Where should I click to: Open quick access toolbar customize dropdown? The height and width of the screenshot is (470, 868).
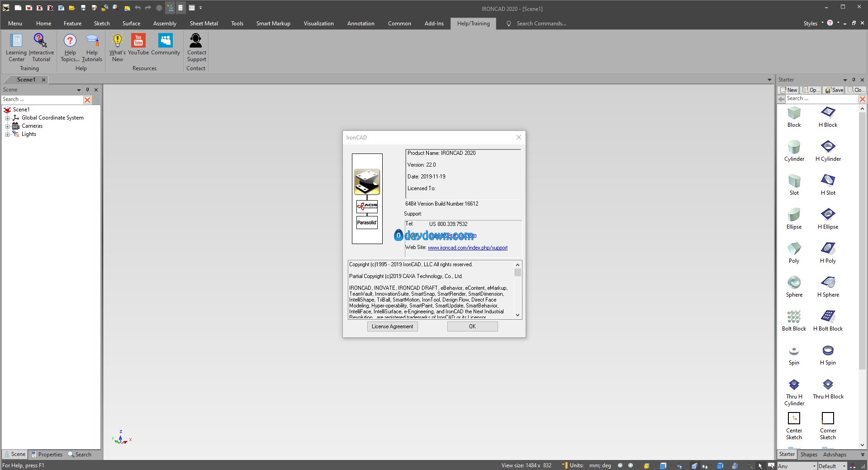pyautogui.click(x=200, y=8)
